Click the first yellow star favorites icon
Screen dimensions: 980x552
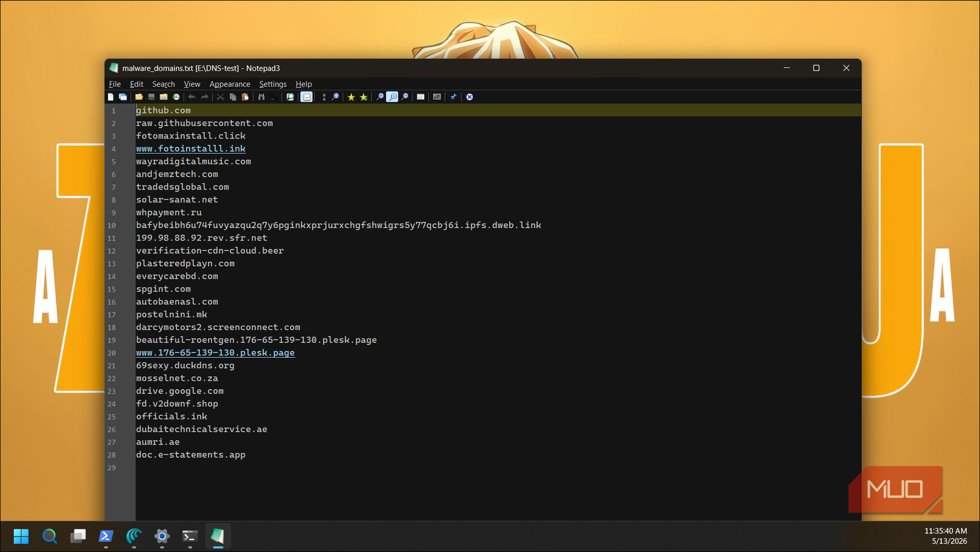point(351,97)
